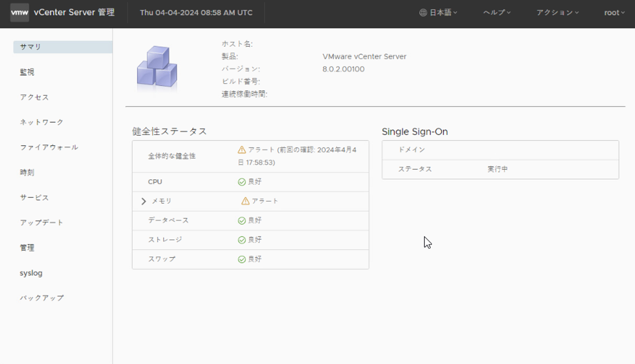Click the スワップ green check status icon

pyautogui.click(x=242, y=259)
